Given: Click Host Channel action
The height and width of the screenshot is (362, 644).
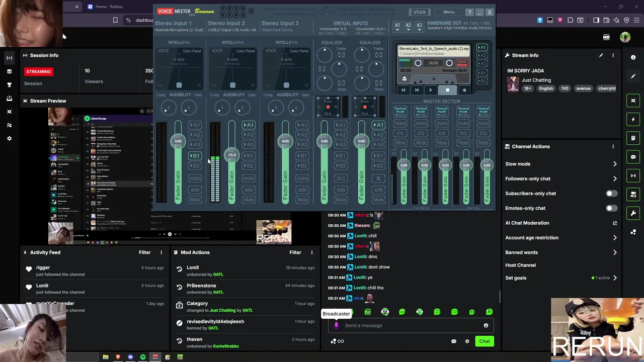Looking at the screenshot, I should (x=520, y=265).
